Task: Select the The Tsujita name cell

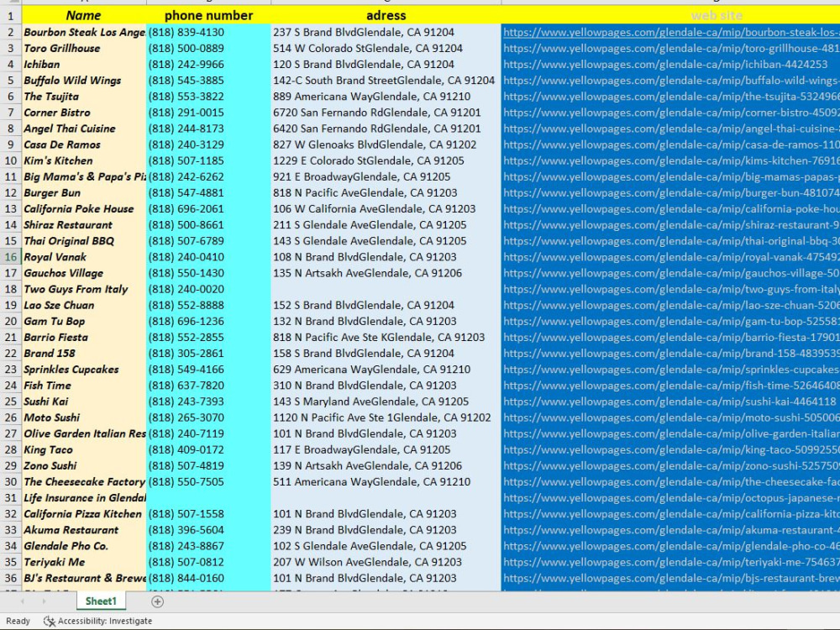Action: pyautogui.click(x=83, y=97)
